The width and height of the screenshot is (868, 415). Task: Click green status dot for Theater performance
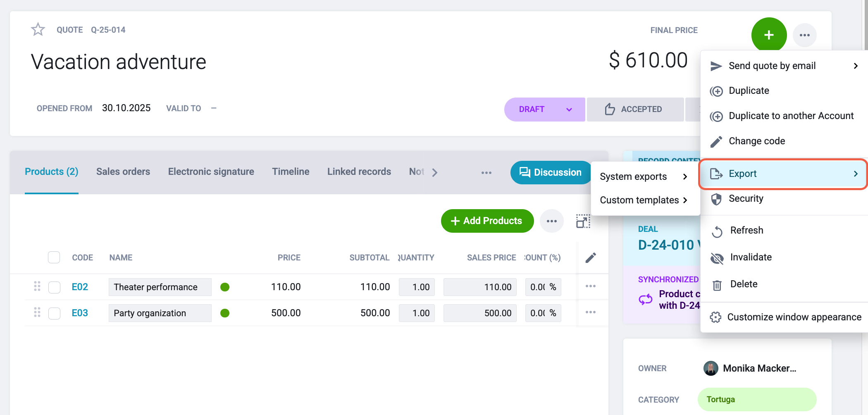225,287
